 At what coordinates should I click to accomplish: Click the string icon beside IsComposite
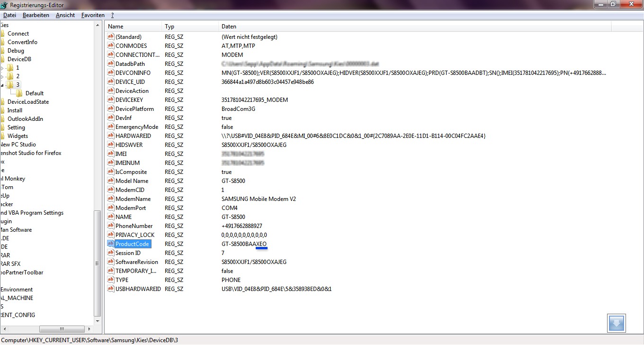tap(111, 172)
